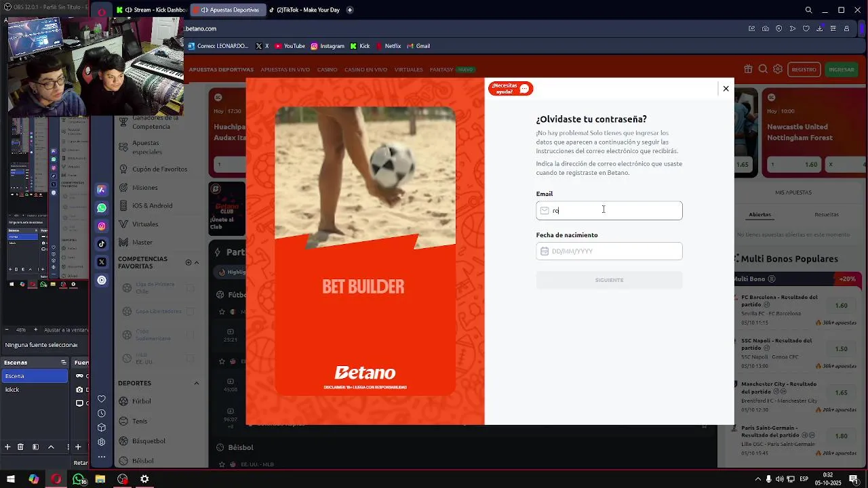Delete scene with OBS trash icon
The width and height of the screenshot is (868, 488).
(x=20, y=447)
